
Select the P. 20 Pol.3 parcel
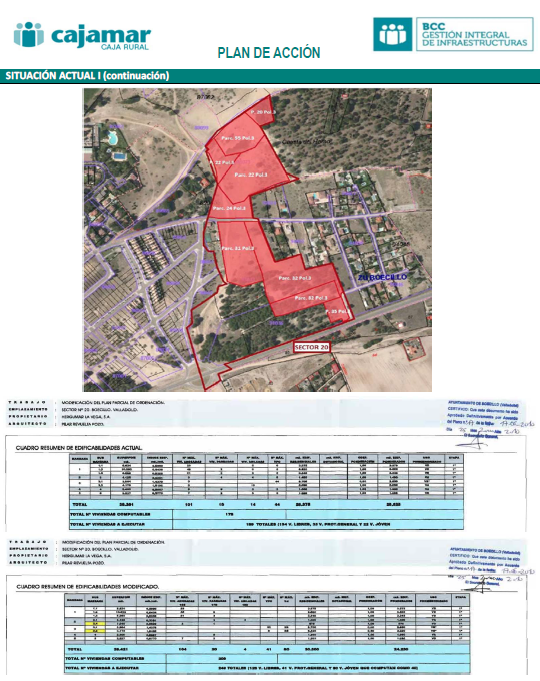(x=263, y=112)
